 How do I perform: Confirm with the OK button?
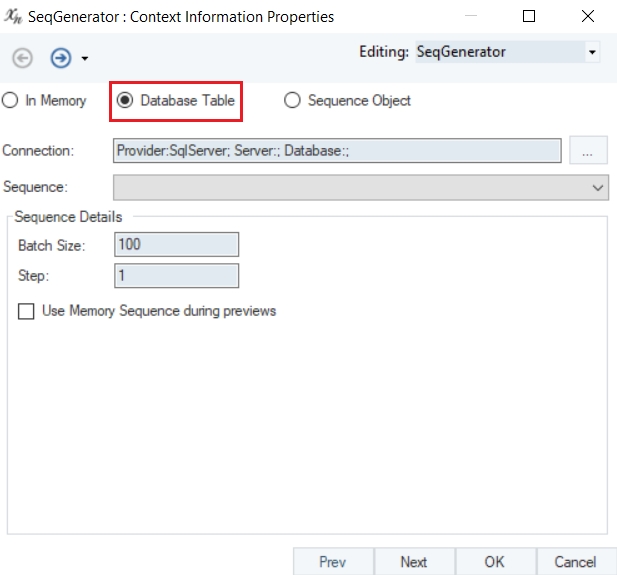[x=495, y=562]
